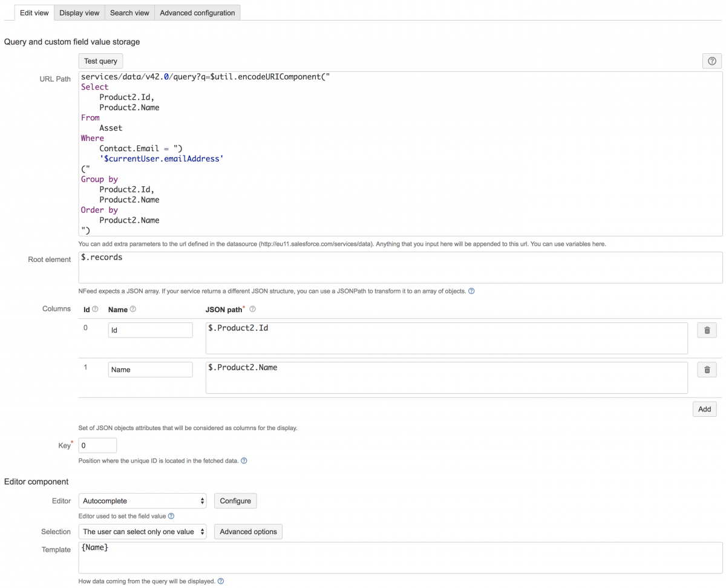
Task: Open the editor Configure button
Action: click(235, 501)
